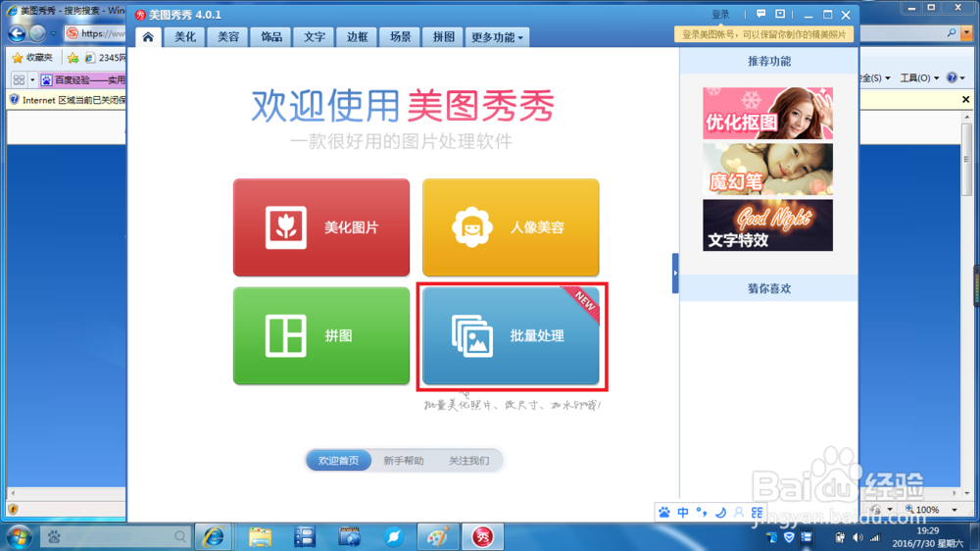The height and width of the screenshot is (551, 980).
Task: Expand the 更多功能 dropdown
Action: (x=498, y=37)
